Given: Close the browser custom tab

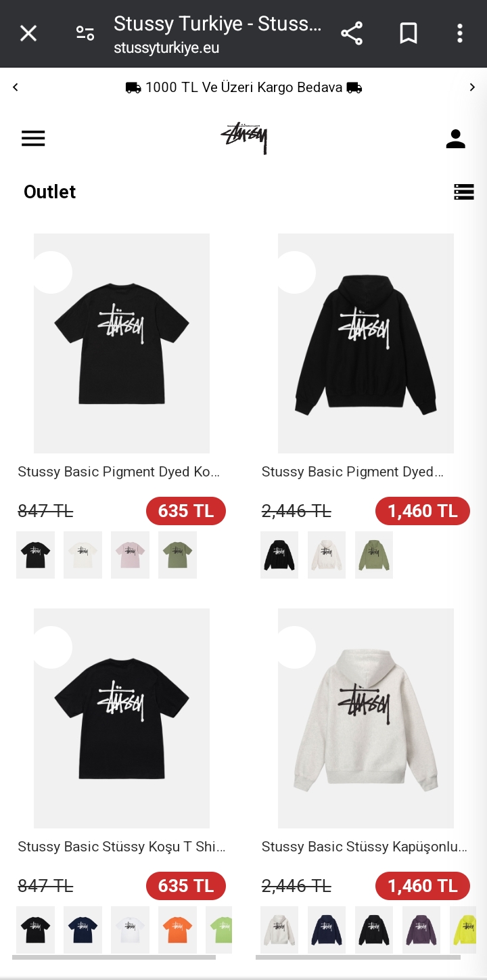Looking at the screenshot, I should click(x=28, y=33).
